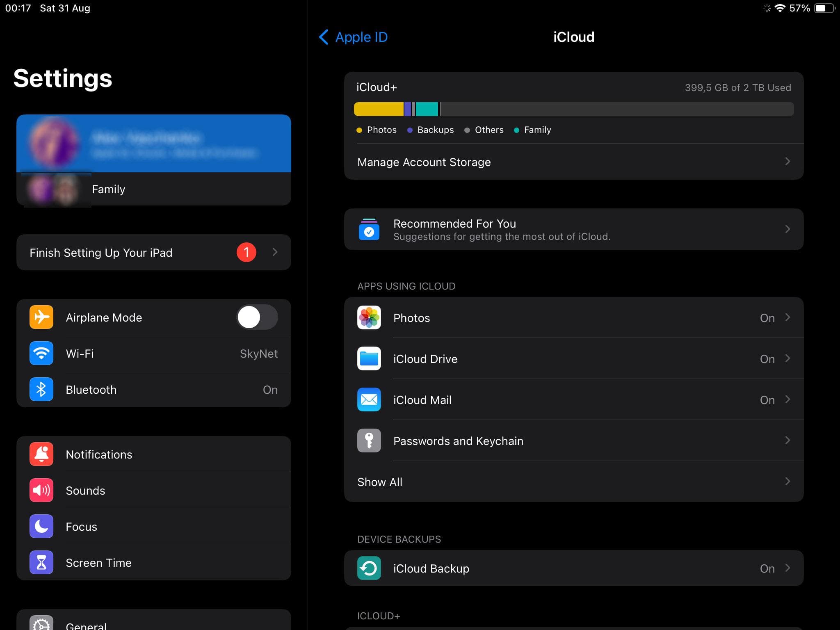The width and height of the screenshot is (840, 630).
Task: Tap the storage used text
Action: point(738,87)
